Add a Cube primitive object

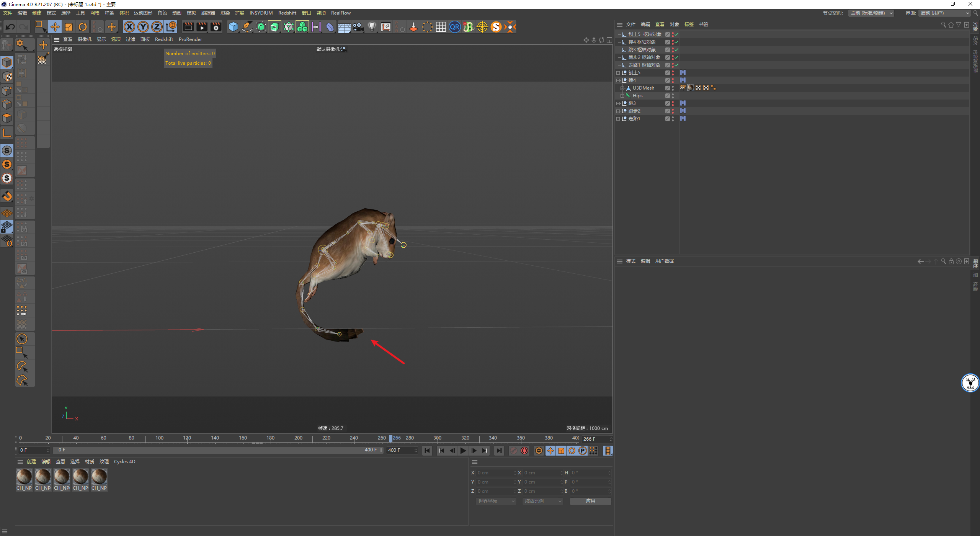click(x=233, y=27)
